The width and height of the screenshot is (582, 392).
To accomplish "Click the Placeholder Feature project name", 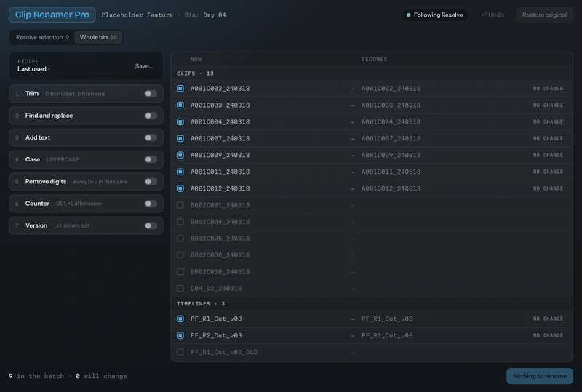I will pos(137,15).
